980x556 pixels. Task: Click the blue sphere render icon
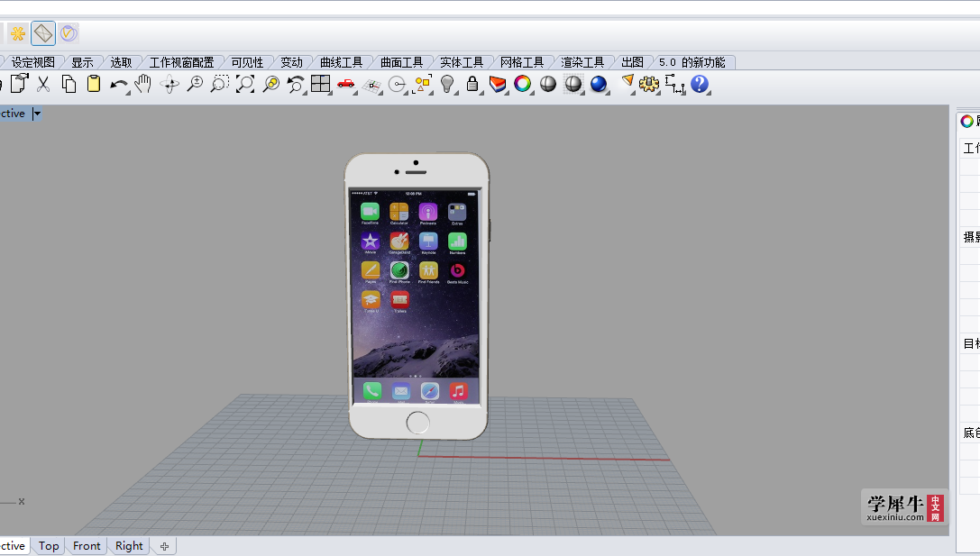click(599, 84)
